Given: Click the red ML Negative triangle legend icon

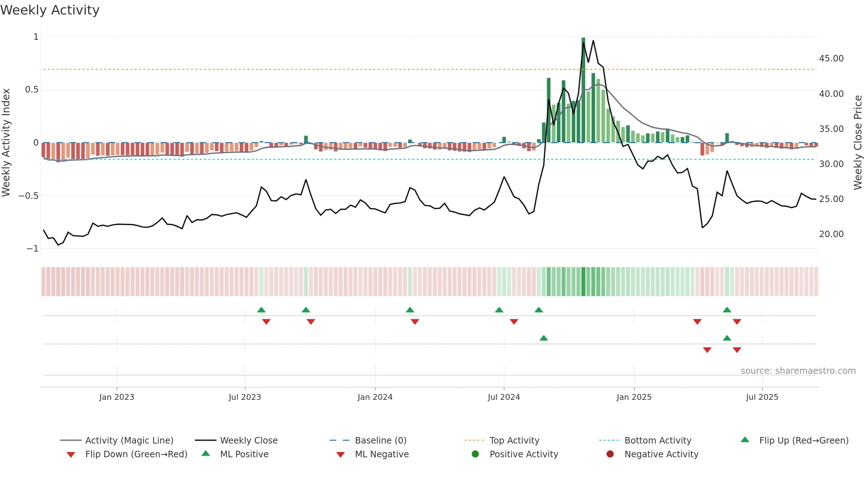Looking at the screenshot, I should [340, 455].
